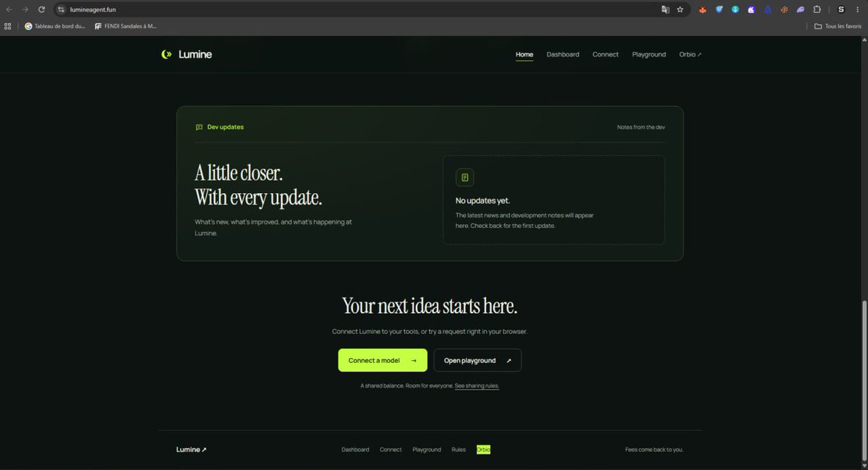Image resolution: width=868 pixels, height=470 pixels.
Task: Open site information icon in address bar
Action: [x=62, y=9]
